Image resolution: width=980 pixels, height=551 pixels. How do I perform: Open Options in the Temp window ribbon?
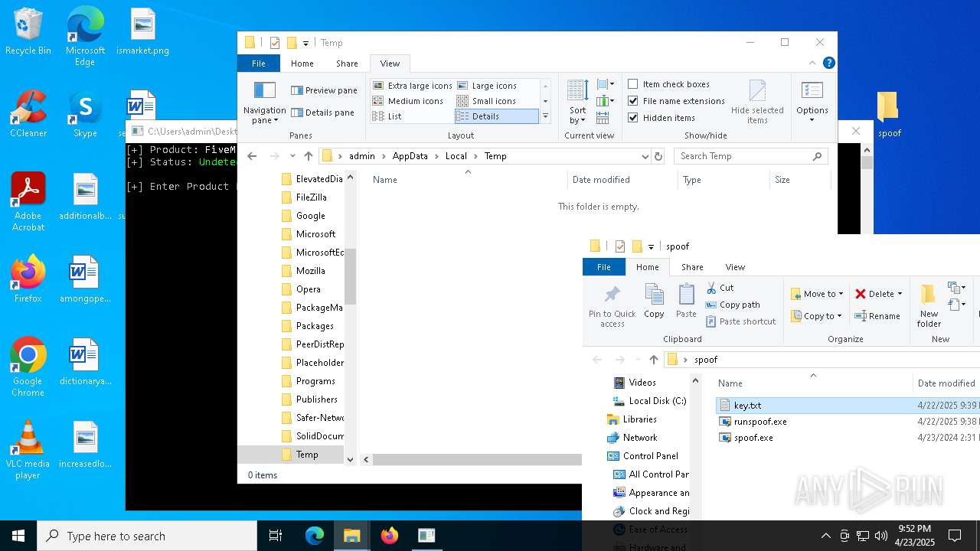pos(812,103)
